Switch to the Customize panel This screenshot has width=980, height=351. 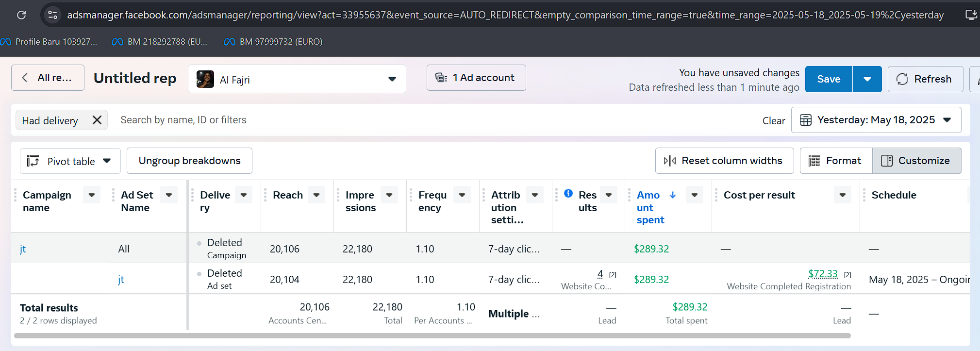point(916,161)
